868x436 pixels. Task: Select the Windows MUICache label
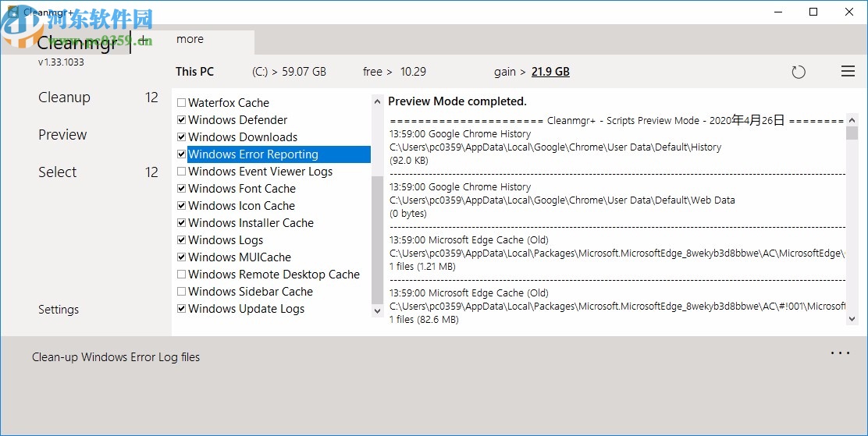(240, 257)
